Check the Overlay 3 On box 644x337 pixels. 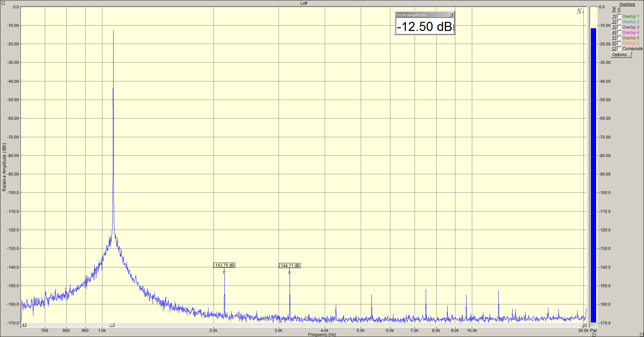pyautogui.click(x=619, y=27)
